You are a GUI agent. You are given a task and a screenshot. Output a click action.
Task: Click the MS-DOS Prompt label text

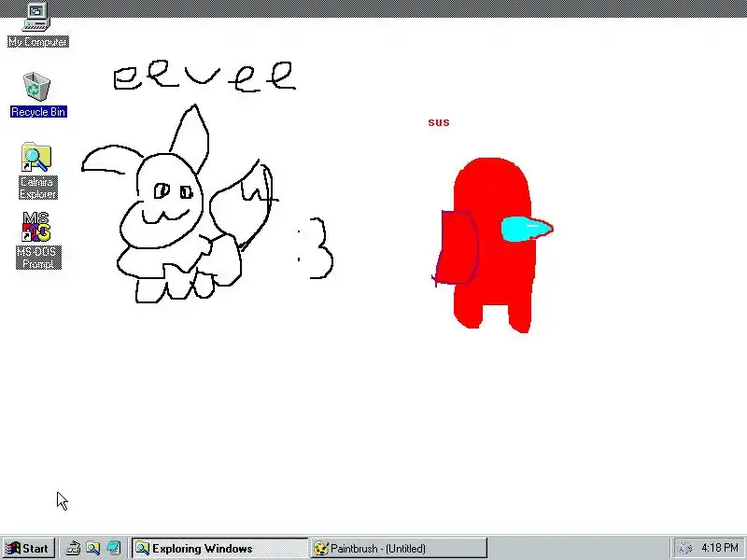(38, 258)
